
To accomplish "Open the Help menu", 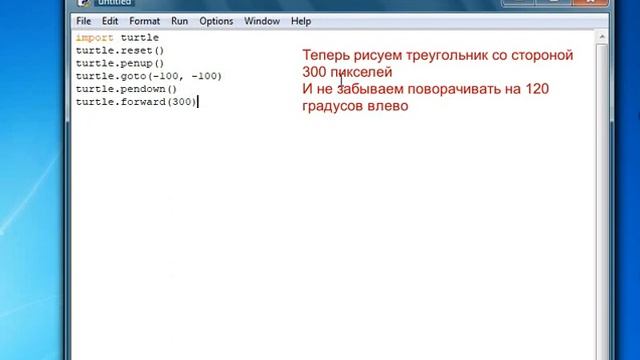I will (x=301, y=21).
